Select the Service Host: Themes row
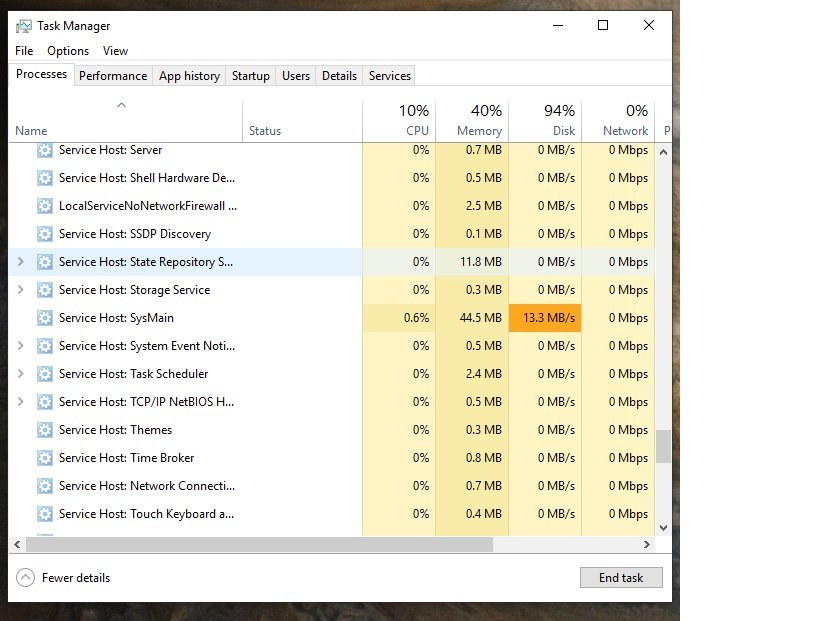The width and height of the screenshot is (819, 621). pyautogui.click(x=332, y=430)
